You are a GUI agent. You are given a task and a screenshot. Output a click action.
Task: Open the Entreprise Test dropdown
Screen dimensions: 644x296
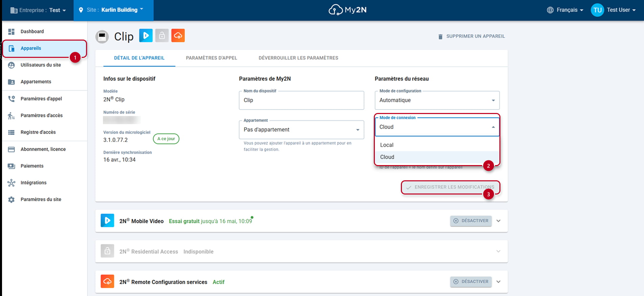(x=38, y=10)
